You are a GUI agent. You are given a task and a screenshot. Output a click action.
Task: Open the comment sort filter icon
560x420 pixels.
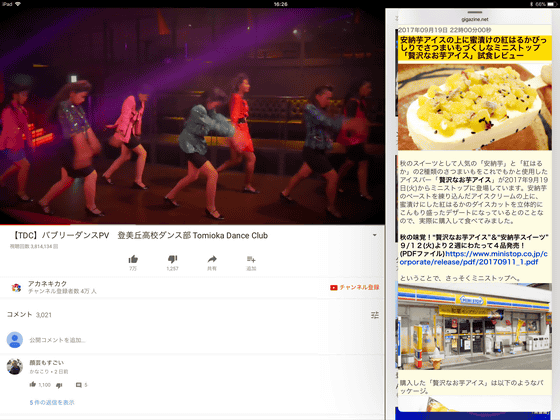click(375, 315)
